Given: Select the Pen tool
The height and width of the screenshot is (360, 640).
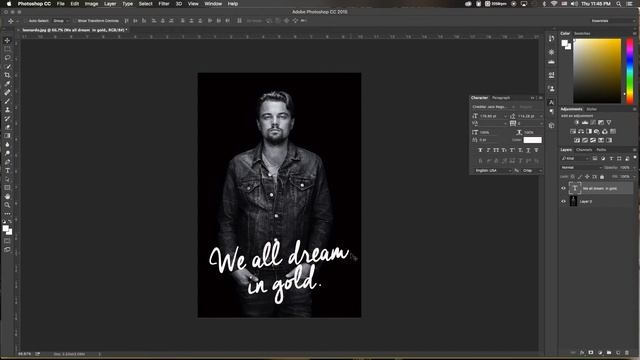Looking at the screenshot, I should click(7, 162).
